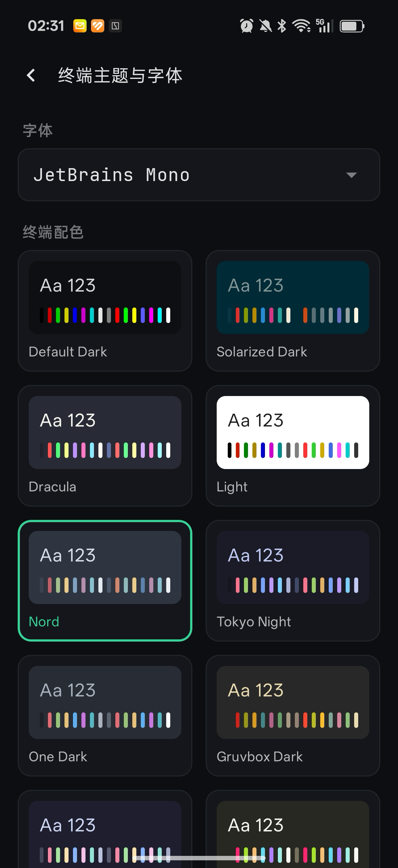Click the 'One Dark' label text
Image resolution: width=398 pixels, height=868 pixels.
58,757
